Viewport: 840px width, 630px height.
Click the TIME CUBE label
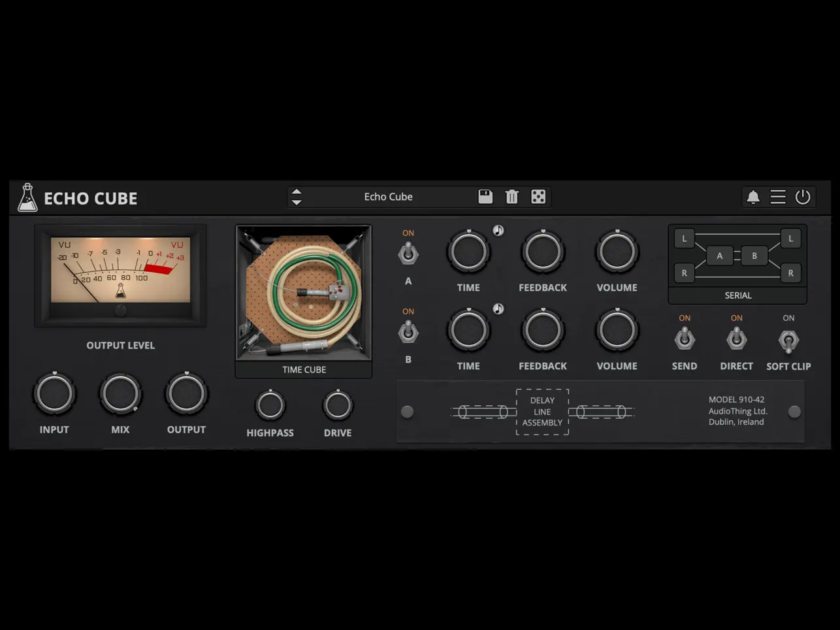pyautogui.click(x=304, y=370)
